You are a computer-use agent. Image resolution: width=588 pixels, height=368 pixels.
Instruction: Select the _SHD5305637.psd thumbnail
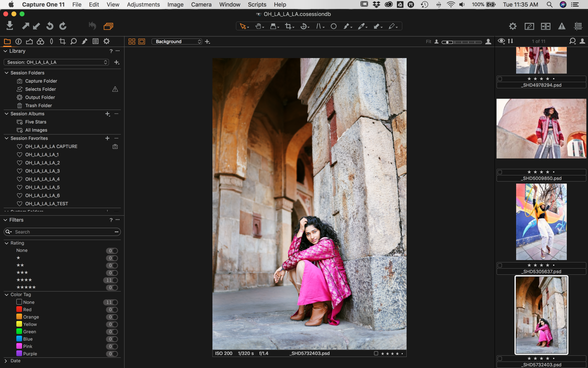(541, 222)
